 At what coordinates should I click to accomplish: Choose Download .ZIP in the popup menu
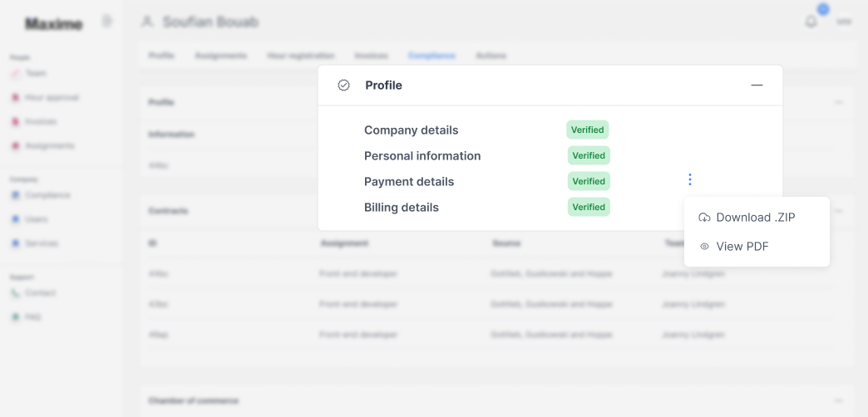755,218
